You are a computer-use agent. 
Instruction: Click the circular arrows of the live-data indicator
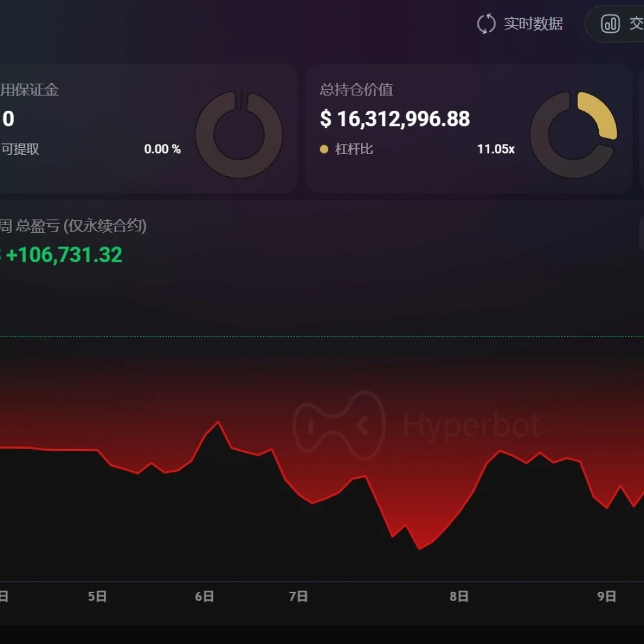click(486, 23)
